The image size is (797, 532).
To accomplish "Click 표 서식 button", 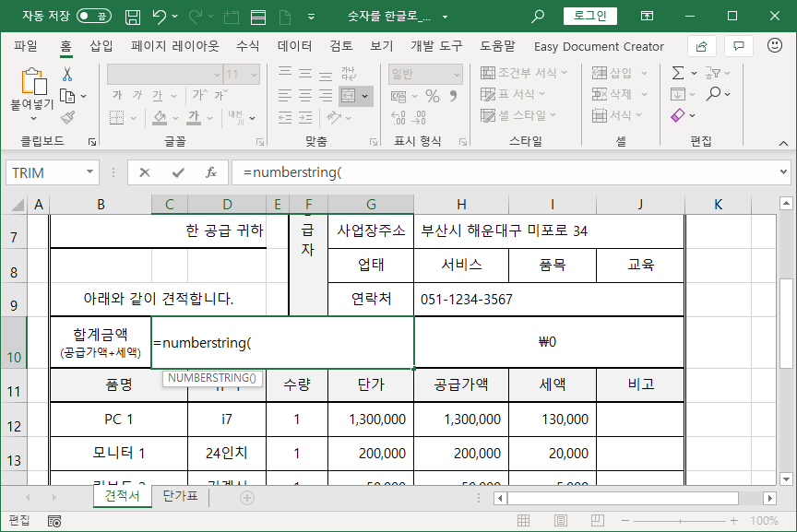I will [513, 94].
